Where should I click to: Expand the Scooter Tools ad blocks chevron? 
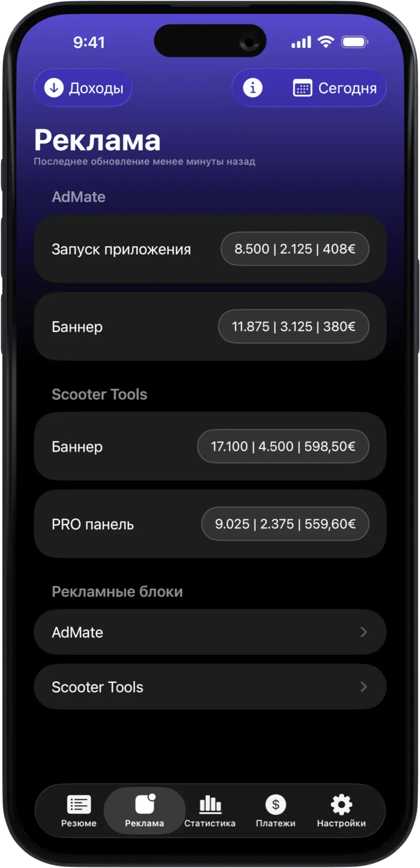364,687
